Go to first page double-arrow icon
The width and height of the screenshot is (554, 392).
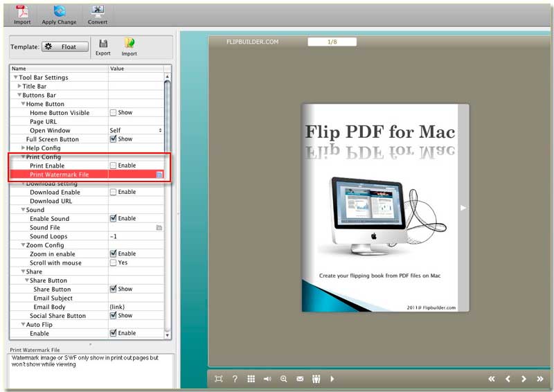click(x=492, y=379)
